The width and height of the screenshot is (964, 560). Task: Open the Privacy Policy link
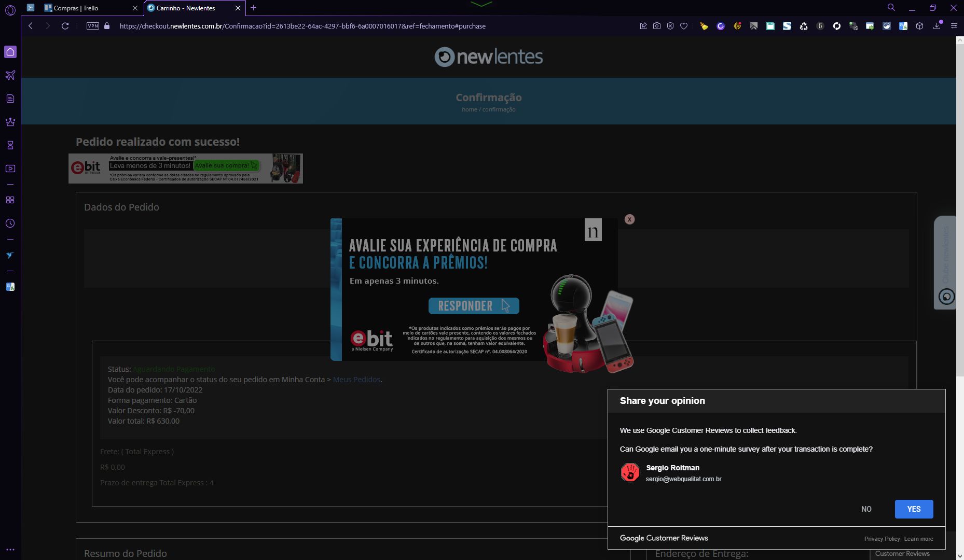tap(882, 539)
